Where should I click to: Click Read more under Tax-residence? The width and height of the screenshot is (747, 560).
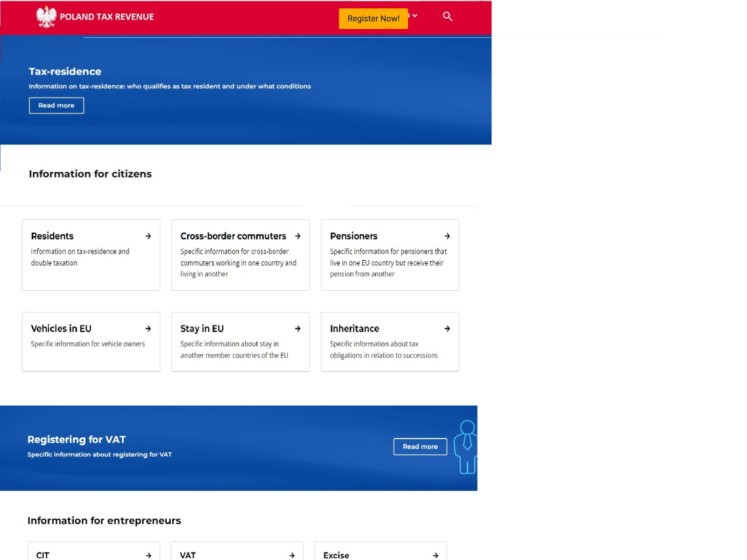pos(56,105)
